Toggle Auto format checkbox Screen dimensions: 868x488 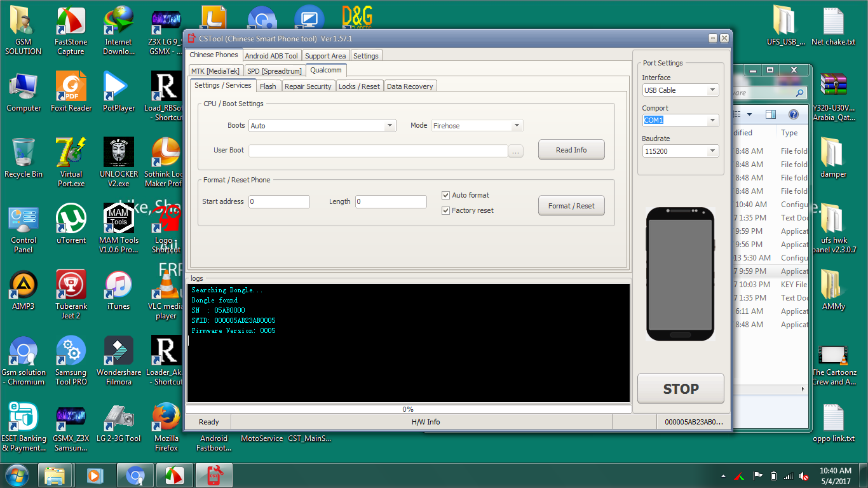tap(445, 195)
